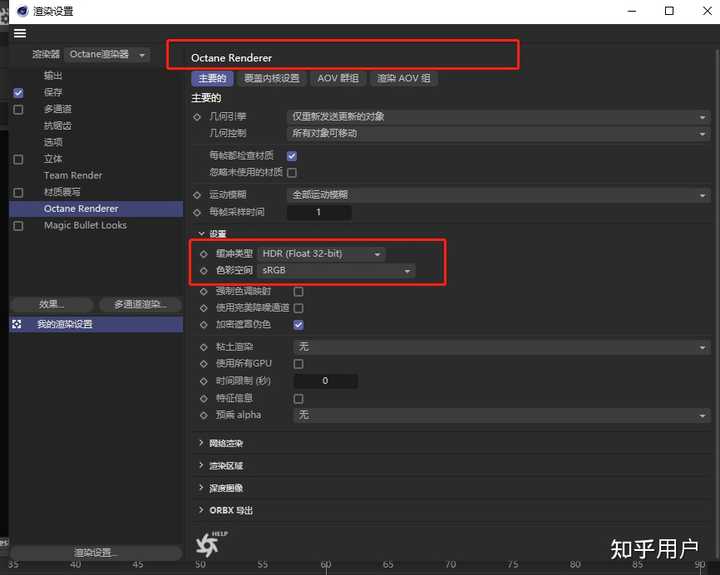720x575 pixels.
Task: Click the keyframe diamond next to 每帧采样时间
Action: (197, 212)
